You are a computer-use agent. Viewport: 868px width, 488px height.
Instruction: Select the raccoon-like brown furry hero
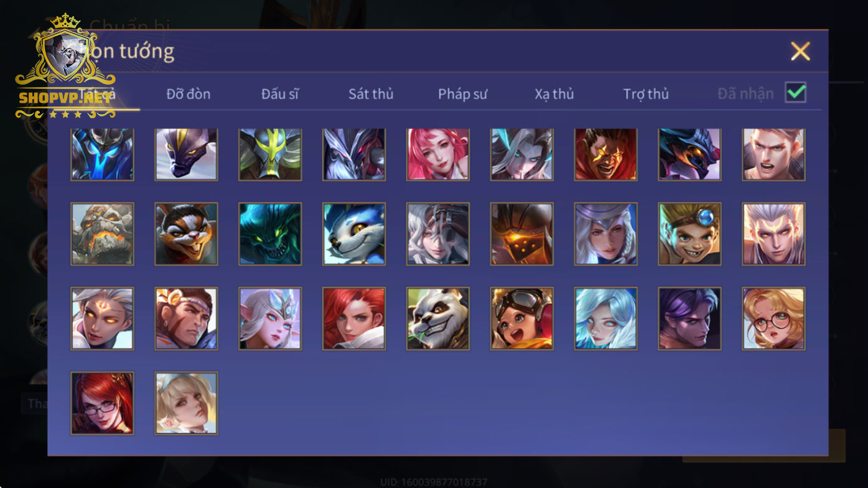tap(186, 234)
